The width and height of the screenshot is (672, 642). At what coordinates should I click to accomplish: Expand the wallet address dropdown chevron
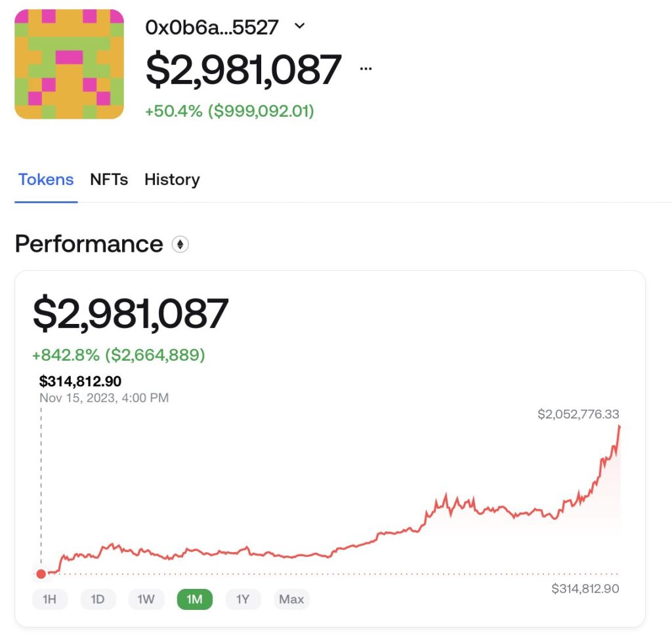(299, 26)
